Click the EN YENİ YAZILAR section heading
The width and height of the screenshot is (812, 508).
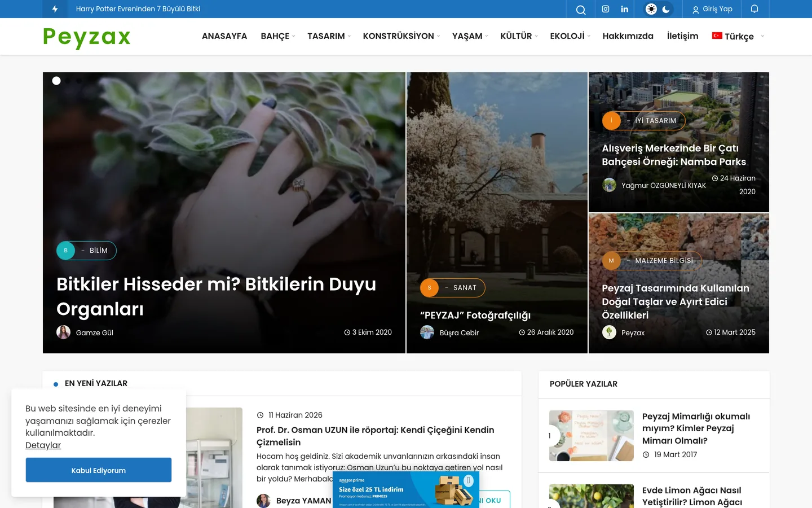pyautogui.click(x=96, y=383)
